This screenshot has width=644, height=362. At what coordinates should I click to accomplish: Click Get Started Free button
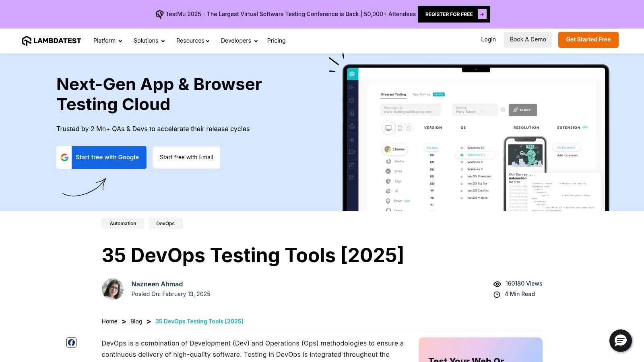point(588,39)
